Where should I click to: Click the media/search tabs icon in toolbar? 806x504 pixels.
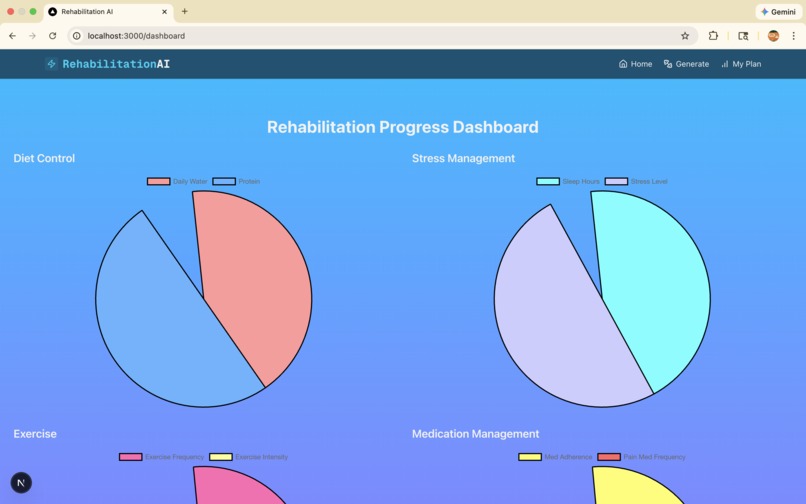tap(743, 36)
